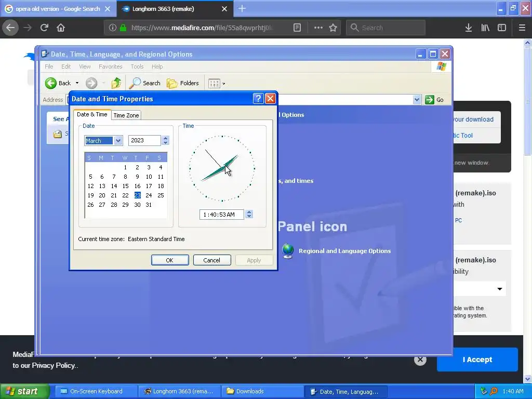Switch to On-Screen Keyboard taskbar button
The image size is (532, 399).
(96, 392)
